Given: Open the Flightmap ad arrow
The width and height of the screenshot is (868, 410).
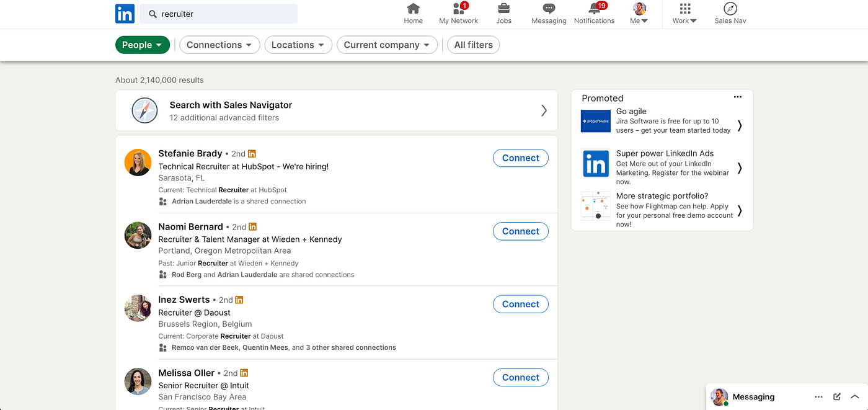Looking at the screenshot, I should (740, 211).
